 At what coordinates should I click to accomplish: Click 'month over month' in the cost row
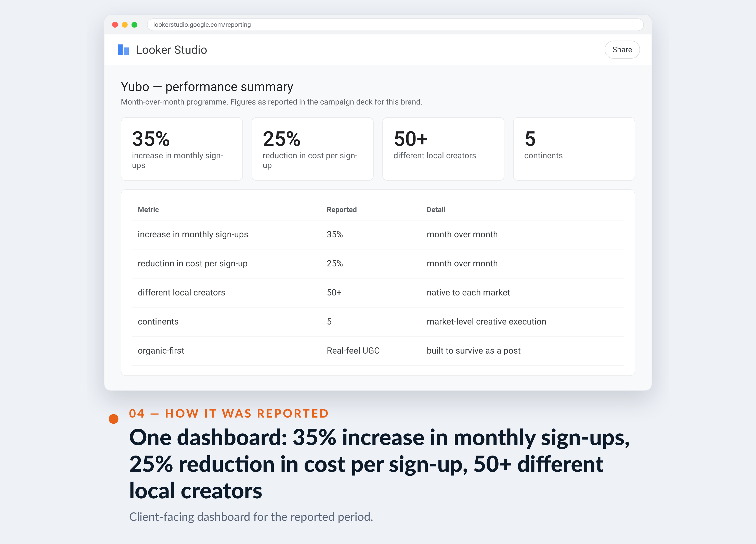462,264
